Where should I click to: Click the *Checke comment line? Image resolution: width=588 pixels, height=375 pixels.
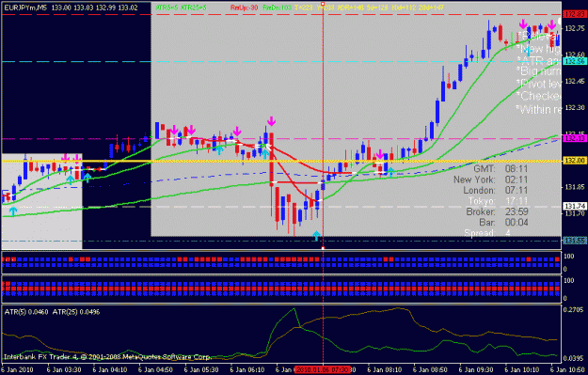point(538,96)
